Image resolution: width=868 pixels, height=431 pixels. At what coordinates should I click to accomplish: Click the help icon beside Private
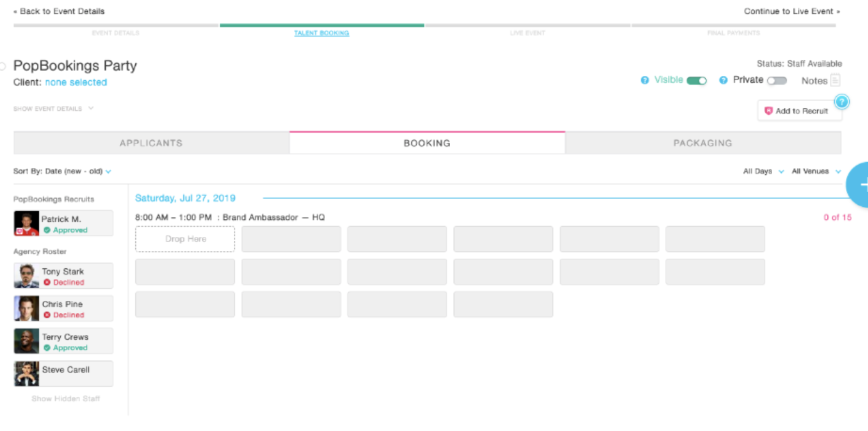pos(723,80)
